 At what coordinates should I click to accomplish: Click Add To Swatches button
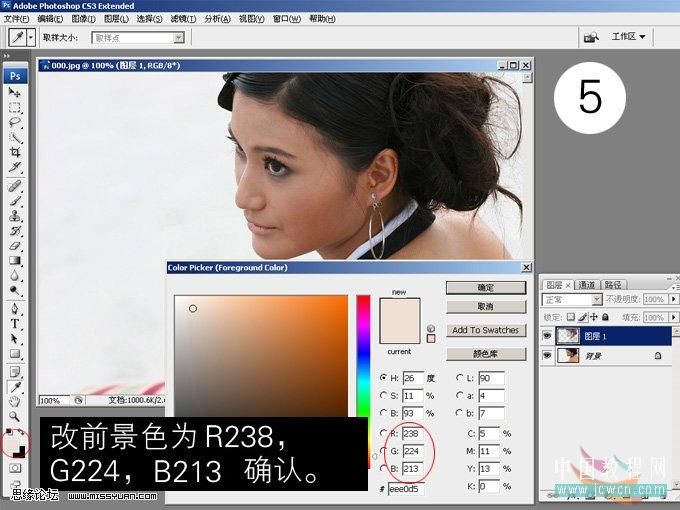485,330
